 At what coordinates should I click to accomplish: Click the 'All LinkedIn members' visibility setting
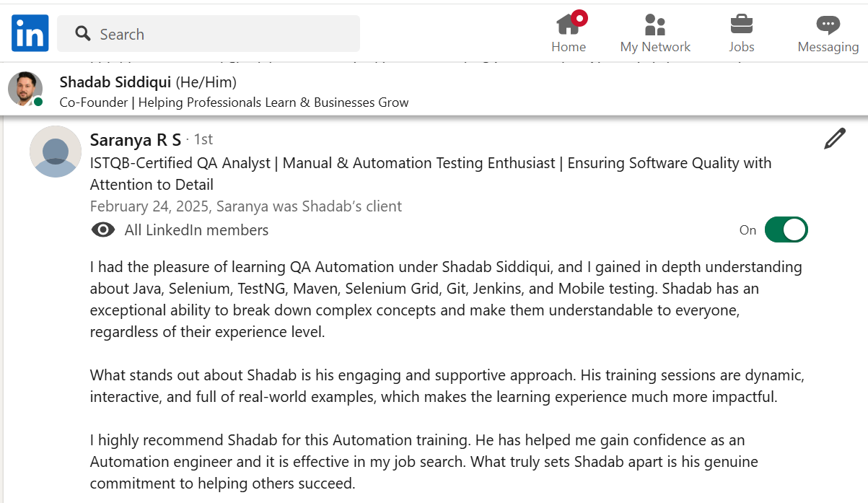pyautogui.click(x=196, y=230)
